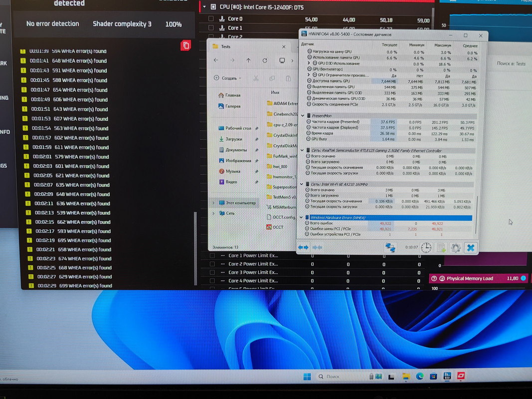
Task: Select the FurMark folder in Tests
Action: click(282, 157)
